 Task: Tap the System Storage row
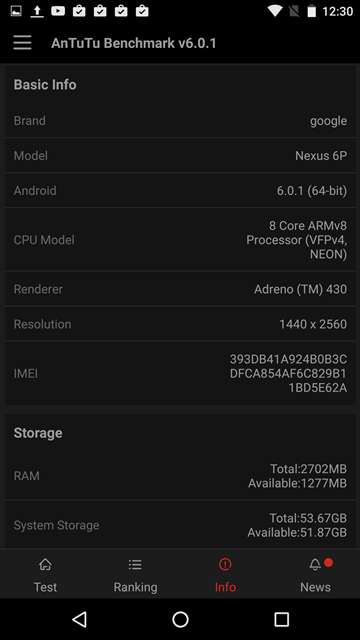click(x=180, y=525)
